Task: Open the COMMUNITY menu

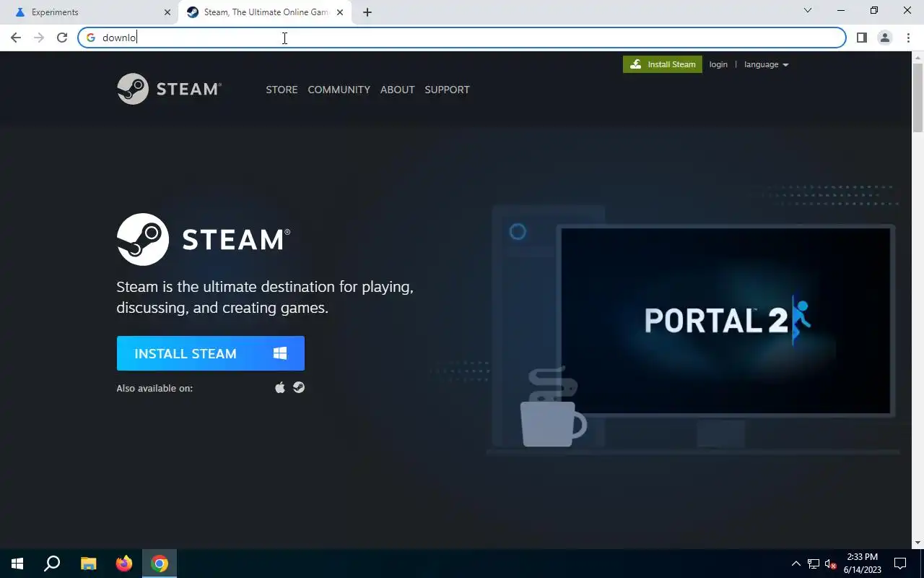Action: 339,90
